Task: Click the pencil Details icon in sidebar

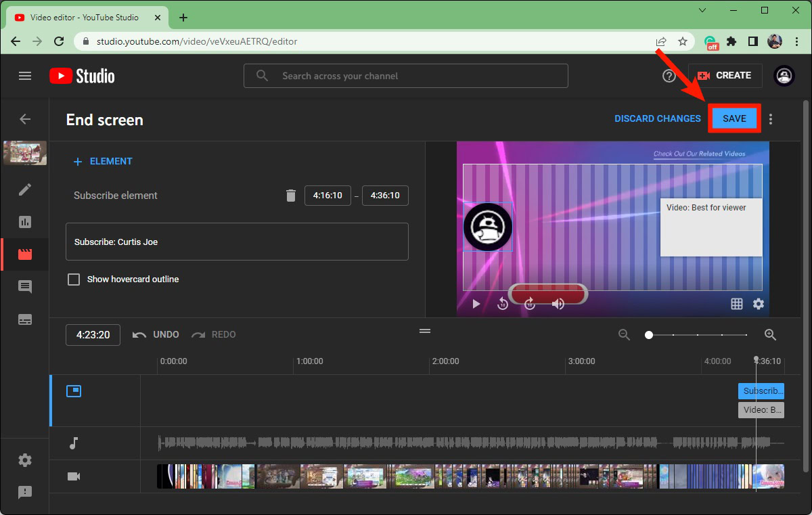Action: [x=25, y=189]
